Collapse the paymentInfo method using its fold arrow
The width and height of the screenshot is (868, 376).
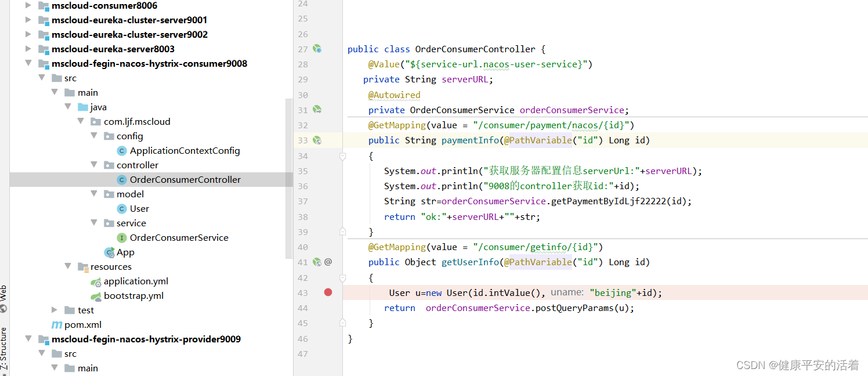coord(342,156)
